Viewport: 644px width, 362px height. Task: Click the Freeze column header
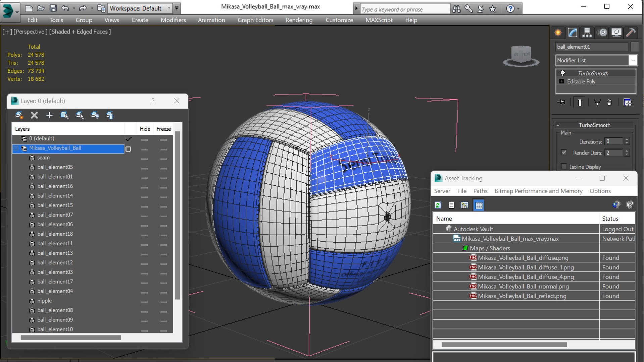coord(164,129)
